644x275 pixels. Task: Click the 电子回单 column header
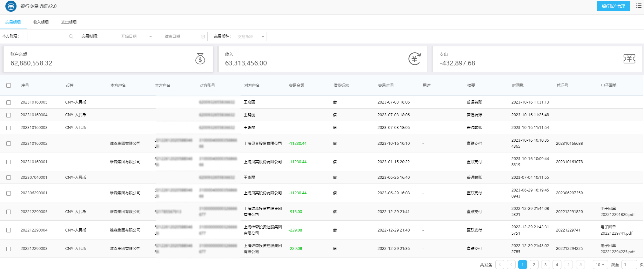[609, 85]
